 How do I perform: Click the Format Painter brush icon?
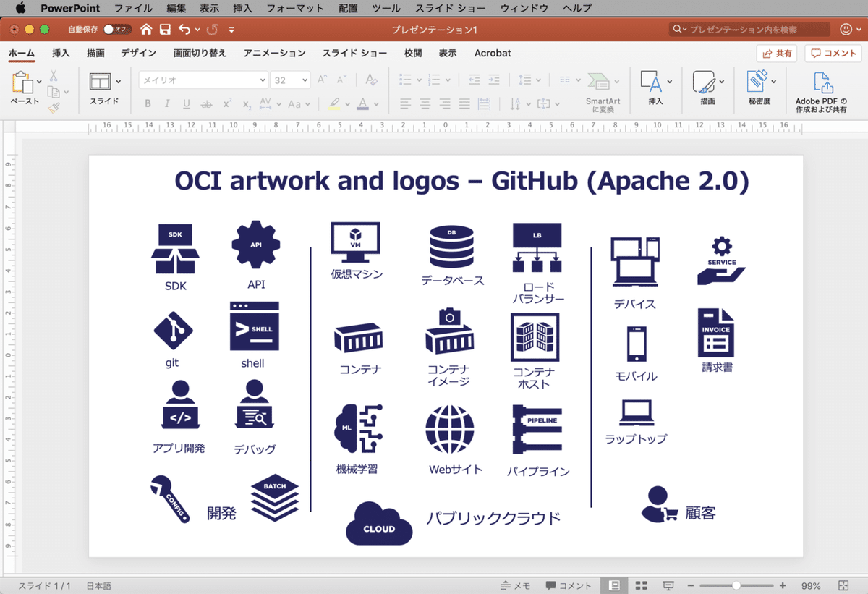[x=54, y=108]
